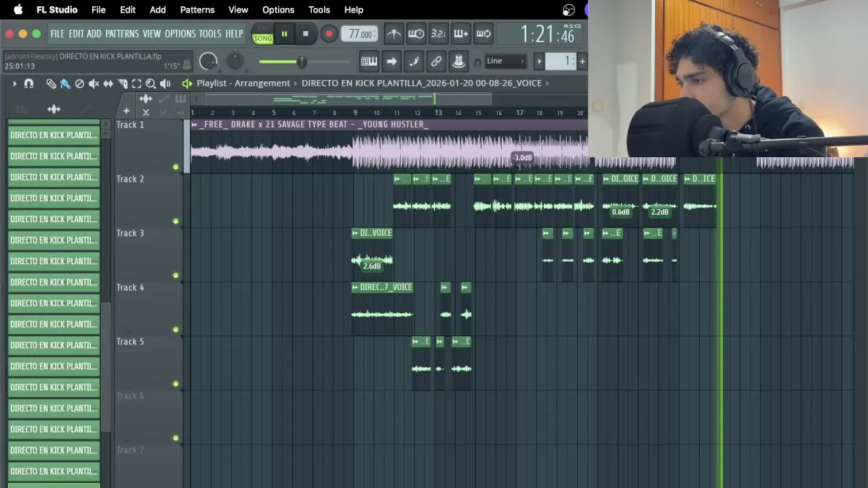
Task: Open the macOS File menu
Action: tap(98, 9)
